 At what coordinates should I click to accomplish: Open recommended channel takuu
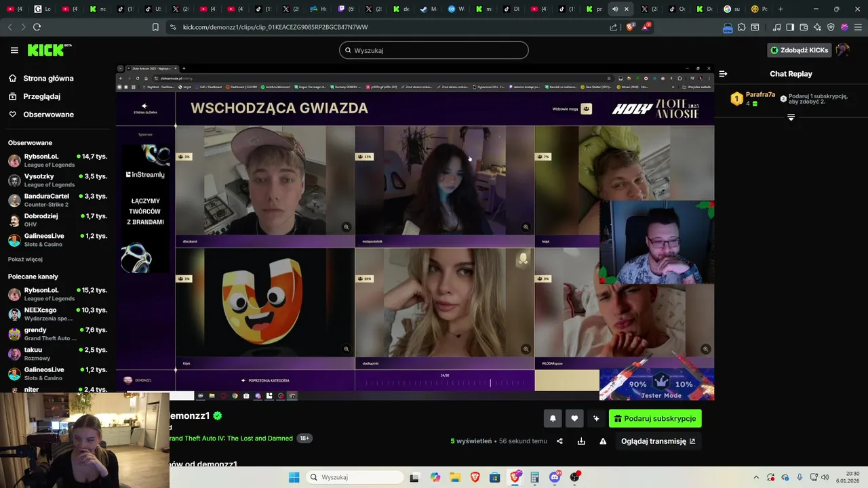tap(58, 354)
